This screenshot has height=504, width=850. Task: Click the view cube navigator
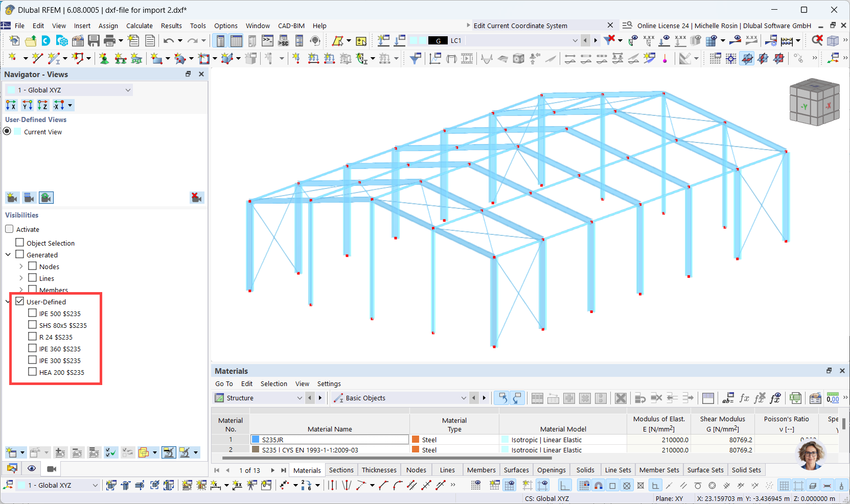(x=815, y=102)
